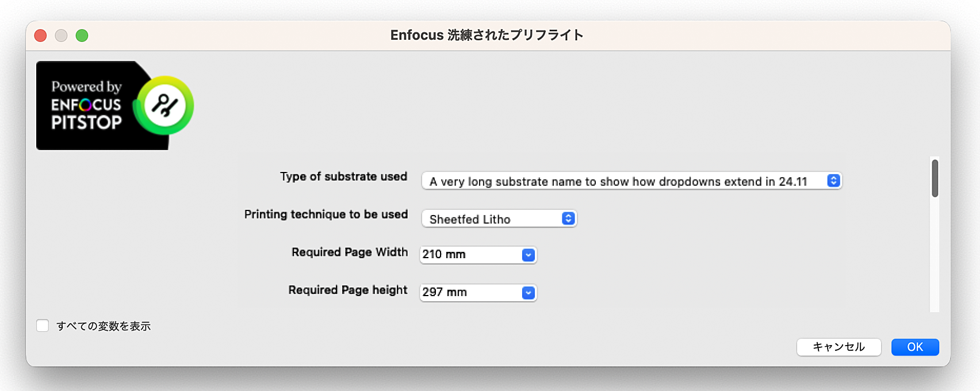This screenshot has height=391, width=980.
Task: Expand the Required Page Width dropdown arrow
Action: click(528, 255)
